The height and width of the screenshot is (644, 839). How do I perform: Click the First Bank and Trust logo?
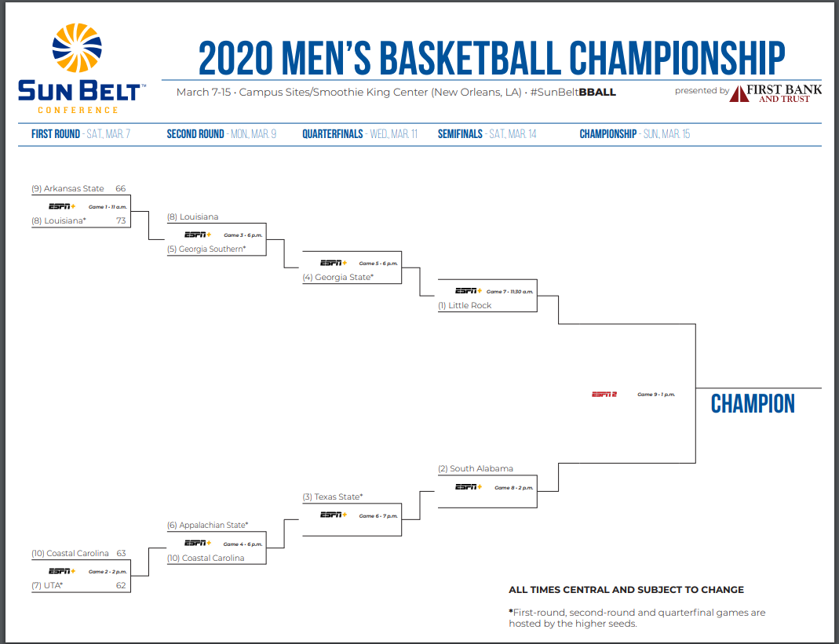[x=775, y=93]
